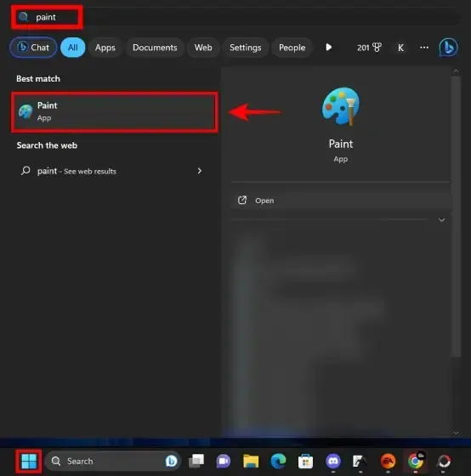Click the Windows Start button
Viewport: 471px width, 476px height.
[x=29, y=461]
